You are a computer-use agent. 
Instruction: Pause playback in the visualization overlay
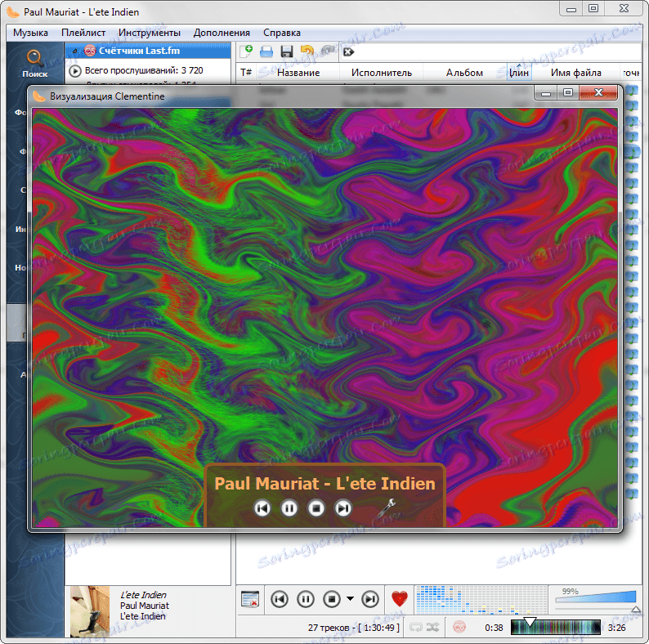289,508
